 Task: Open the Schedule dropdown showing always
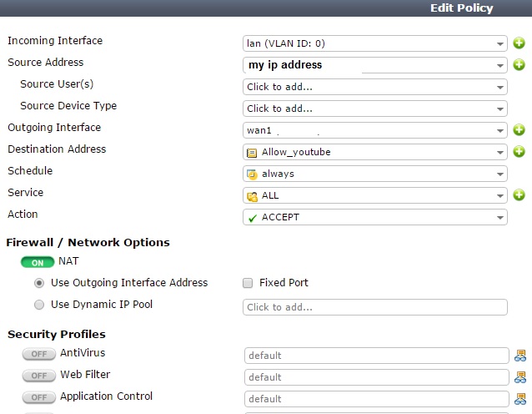coord(374,174)
